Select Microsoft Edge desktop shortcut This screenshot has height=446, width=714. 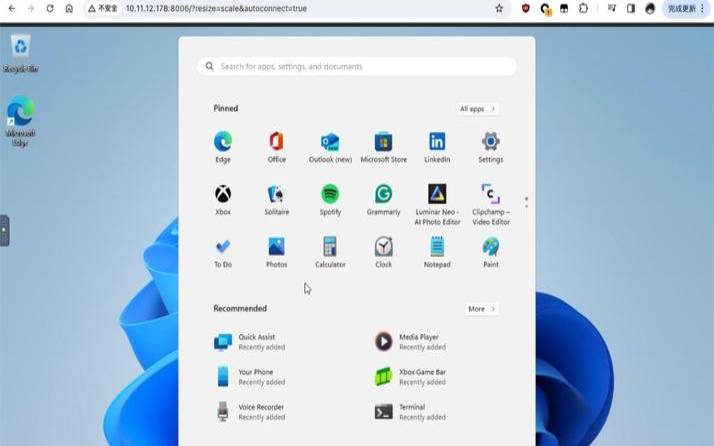click(20, 121)
